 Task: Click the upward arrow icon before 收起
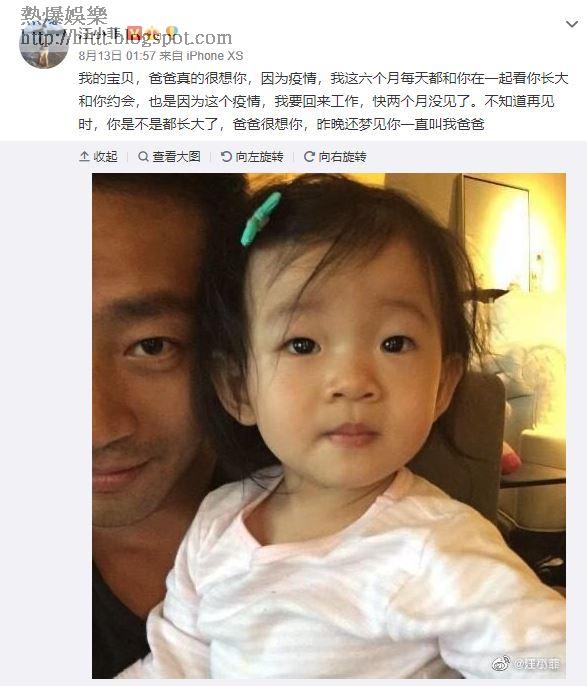pos(84,156)
